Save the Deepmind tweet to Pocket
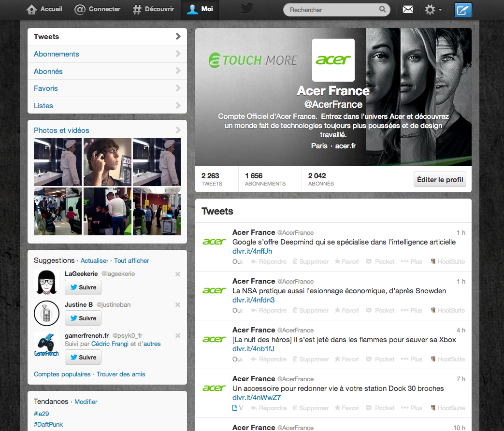Viewport: 504px width, 431px height. coord(380,261)
